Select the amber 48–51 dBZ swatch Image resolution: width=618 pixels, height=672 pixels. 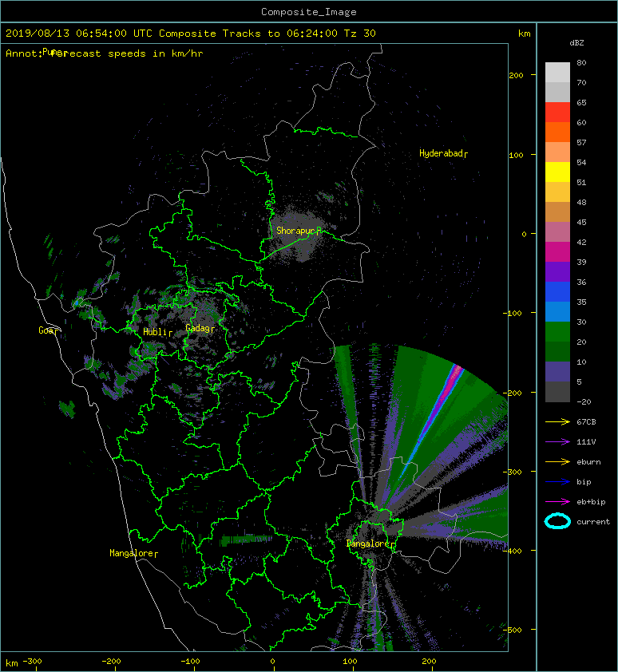(x=557, y=192)
